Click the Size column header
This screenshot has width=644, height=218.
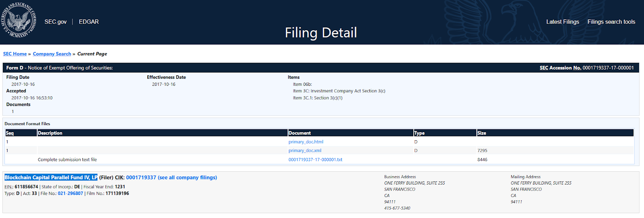(x=482, y=133)
